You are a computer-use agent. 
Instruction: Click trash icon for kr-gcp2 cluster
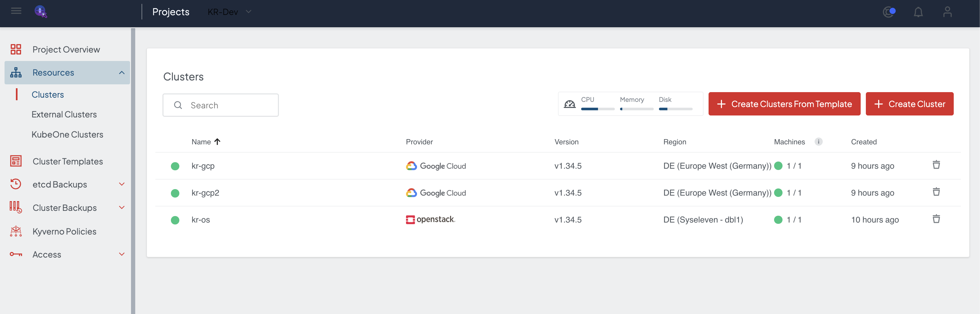[936, 192]
